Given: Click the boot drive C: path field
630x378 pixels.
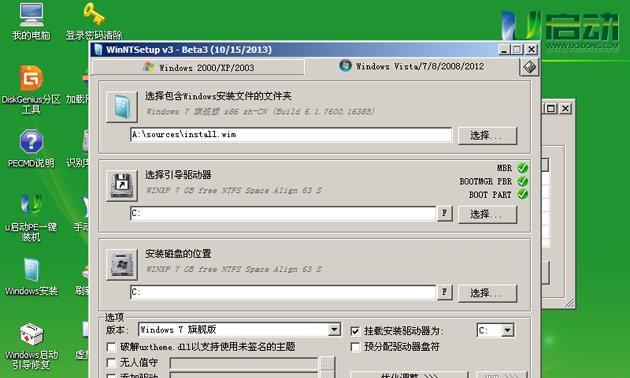Looking at the screenshot, I should (x=283, y=213).
